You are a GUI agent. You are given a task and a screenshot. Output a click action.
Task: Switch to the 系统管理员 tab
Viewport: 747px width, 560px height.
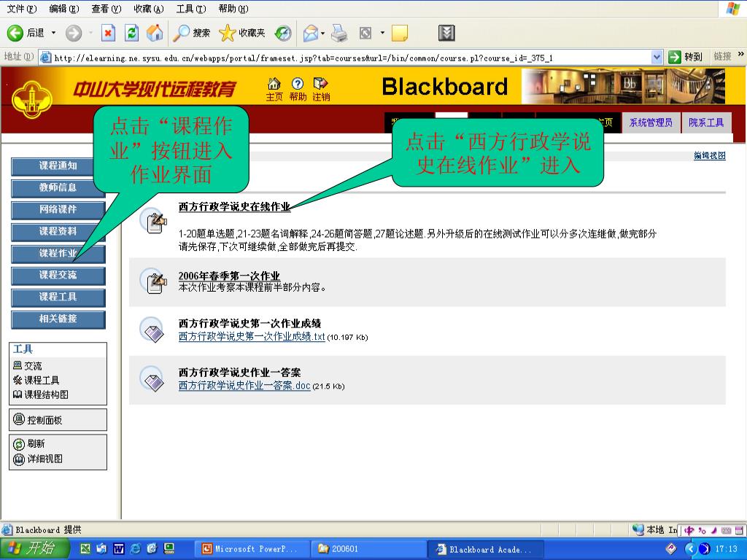[x=651, y=122]
